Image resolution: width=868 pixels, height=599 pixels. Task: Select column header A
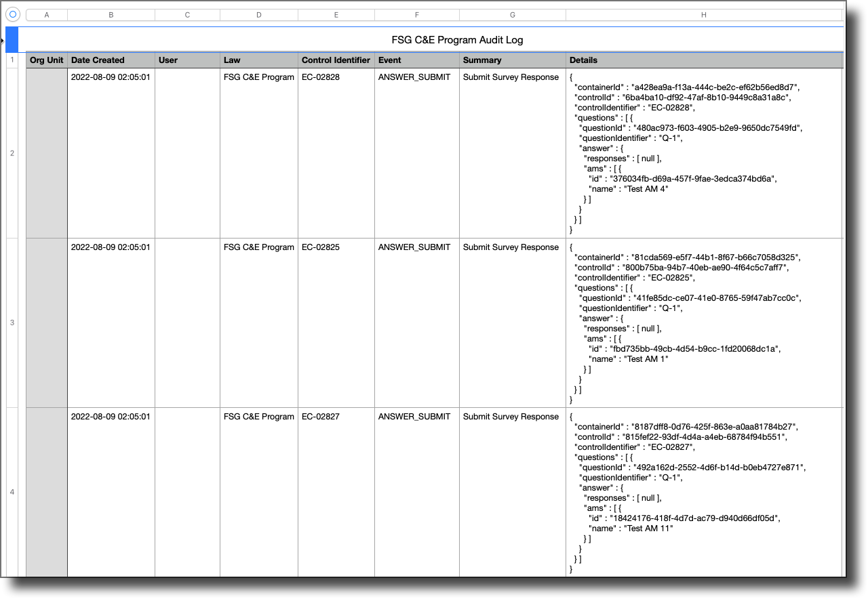tap(46, 14)
